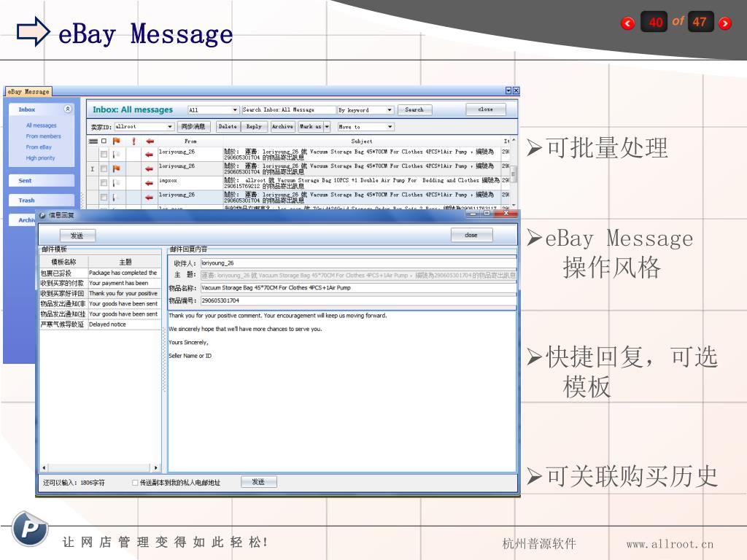Click the 物品编号 item number field
The image size is (747, 560).
pyautogui.click(x=358, y=300)
